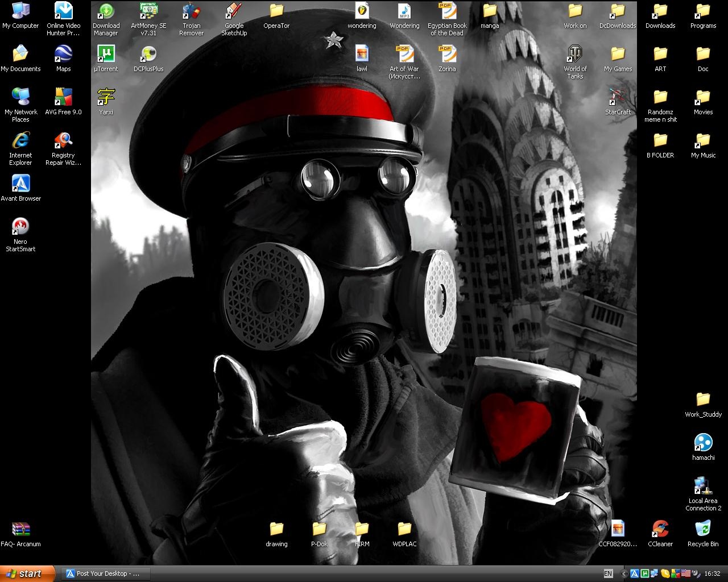Click the taskbar clock showing 16:32

[713, 573]
